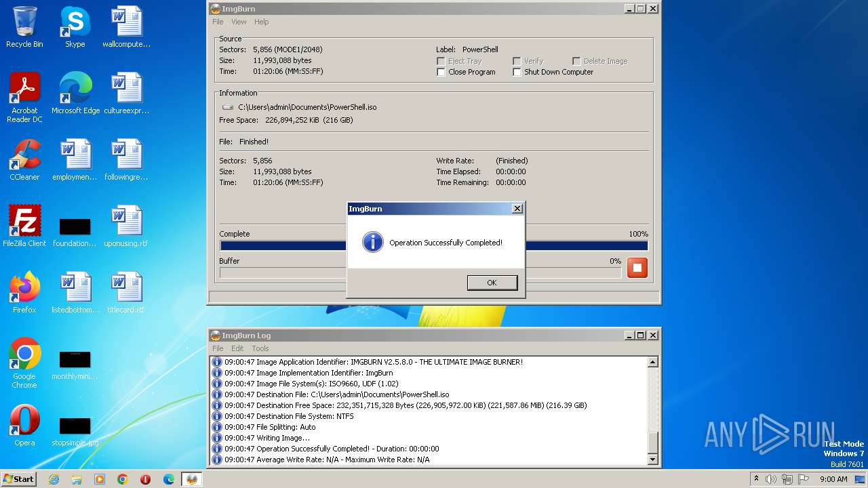Select the Microsoft Edge desktop shortcut

click(x=75, y=94)
